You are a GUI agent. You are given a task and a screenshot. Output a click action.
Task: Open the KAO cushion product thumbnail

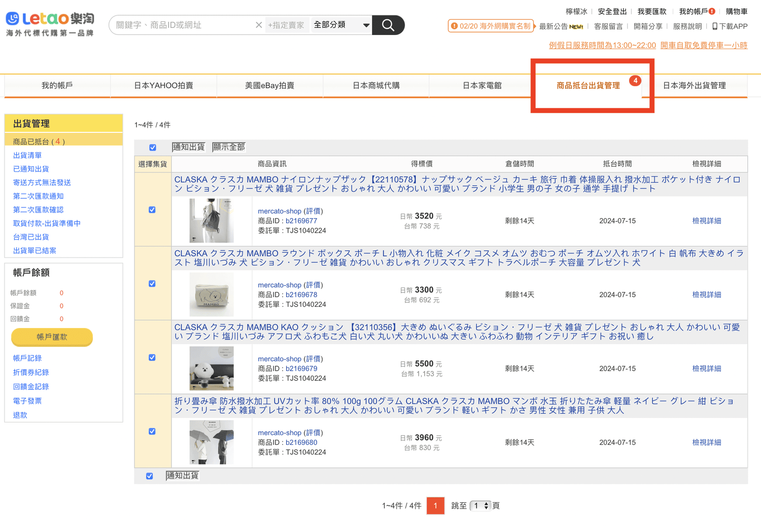212,368
